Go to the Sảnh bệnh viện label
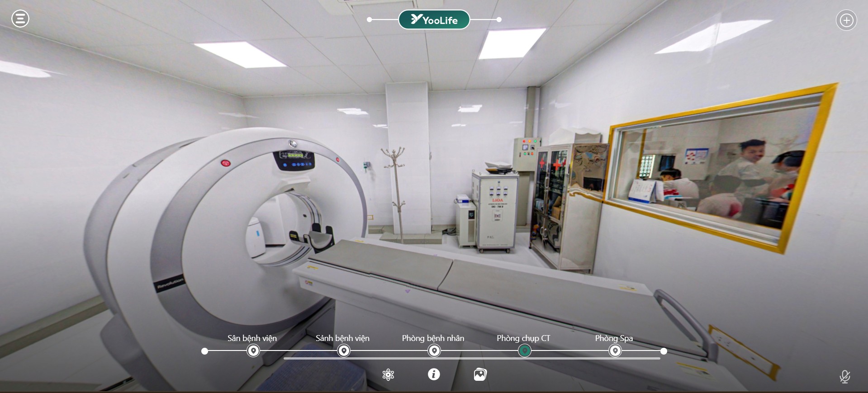Viewport: 868px width, 393px height. [342, 338]
